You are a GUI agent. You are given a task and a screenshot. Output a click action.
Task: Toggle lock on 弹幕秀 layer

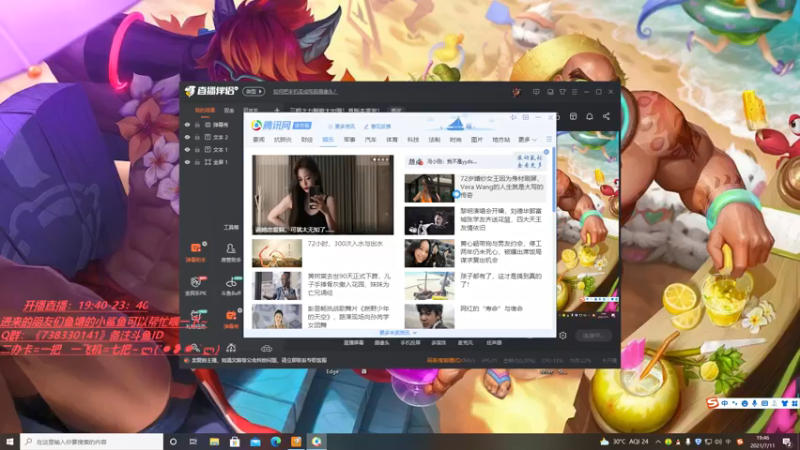coord(197,124)
